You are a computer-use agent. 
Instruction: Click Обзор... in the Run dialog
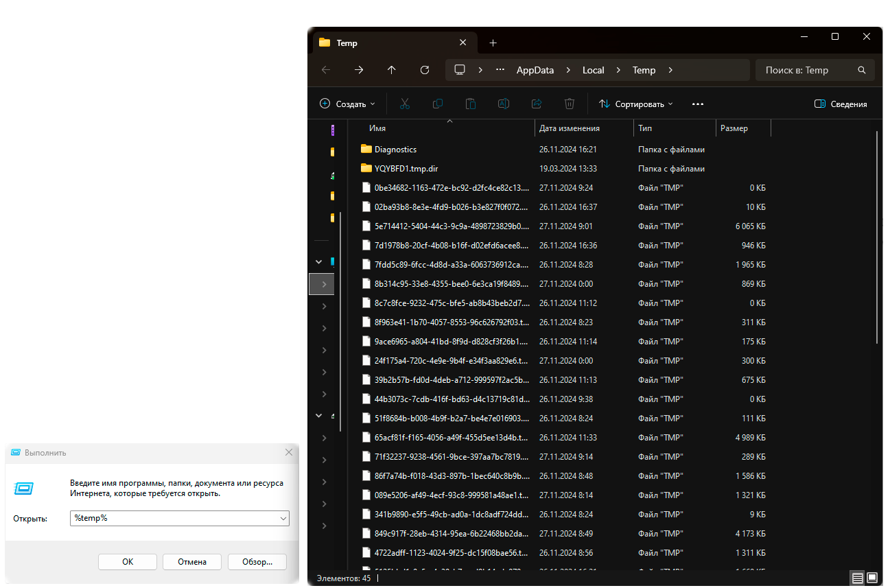(x=257, y=562)
